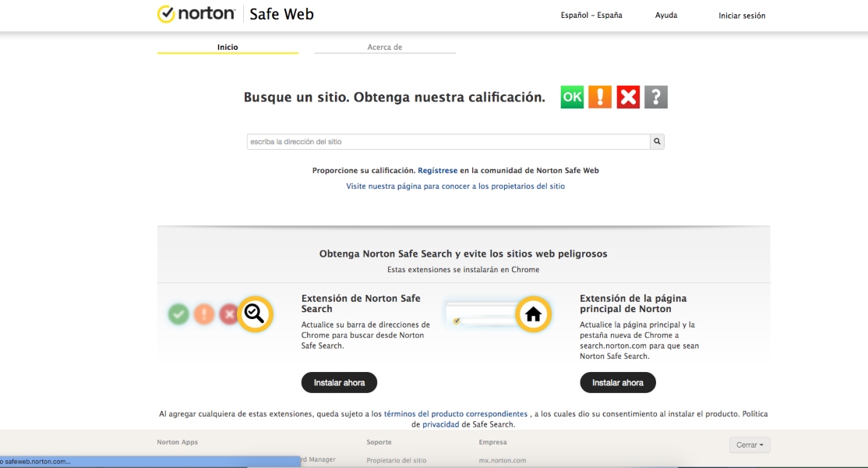
Task: Install the Norton Safe Search extension
Action: pyautogui.click(x=340, y=383)
